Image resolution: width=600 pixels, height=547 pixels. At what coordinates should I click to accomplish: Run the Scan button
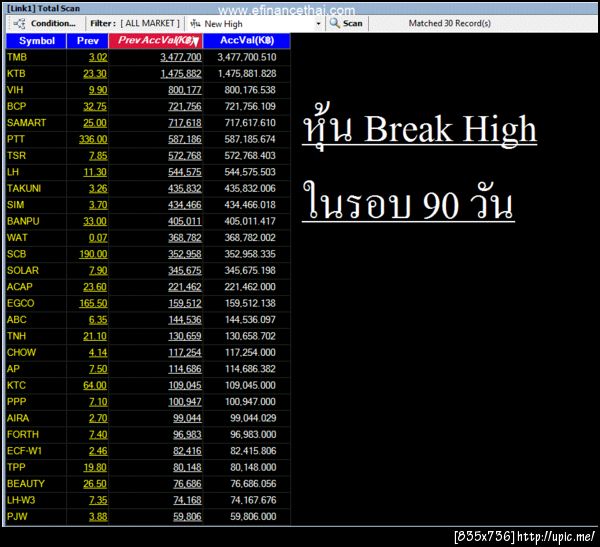pyautogui.click(x=346, y=23)
